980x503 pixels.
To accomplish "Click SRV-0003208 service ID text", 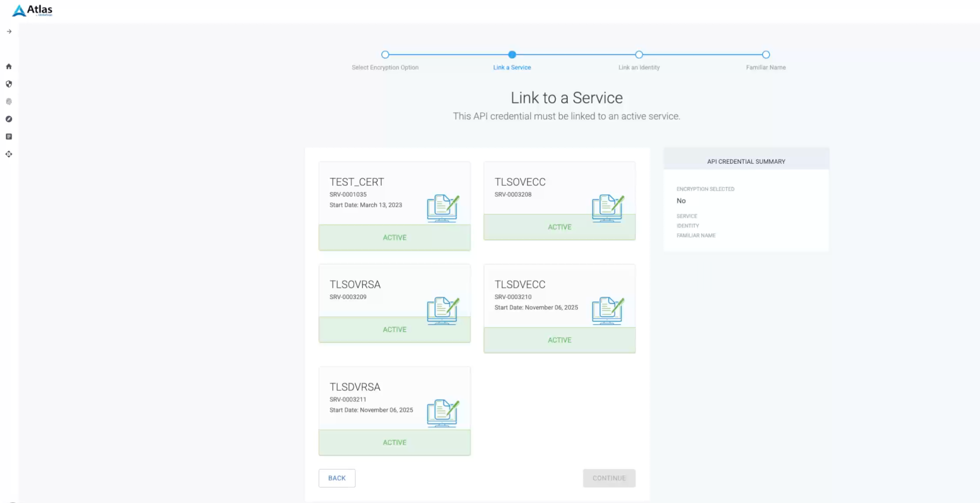I will [513, 194].
